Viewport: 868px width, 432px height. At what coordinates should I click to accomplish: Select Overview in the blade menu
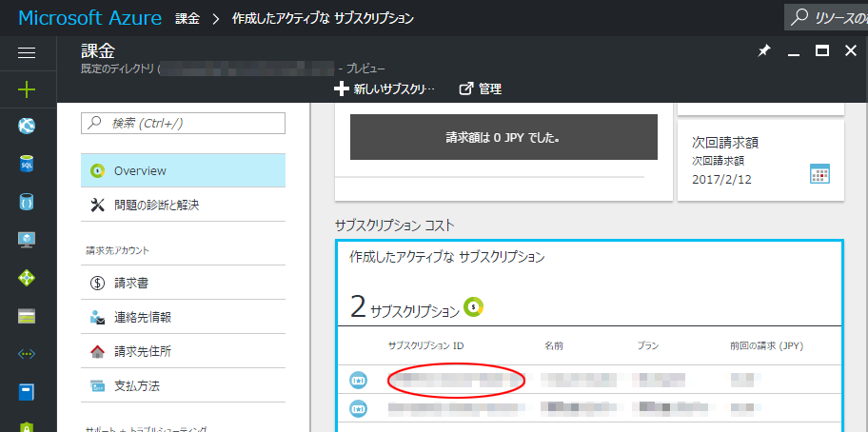[x=184, y=171]
